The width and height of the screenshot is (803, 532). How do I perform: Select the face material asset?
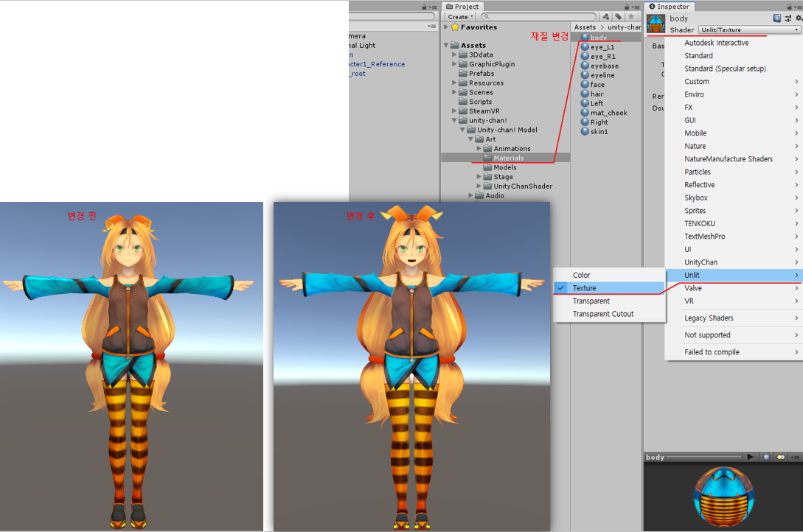(x=593, y=85)
